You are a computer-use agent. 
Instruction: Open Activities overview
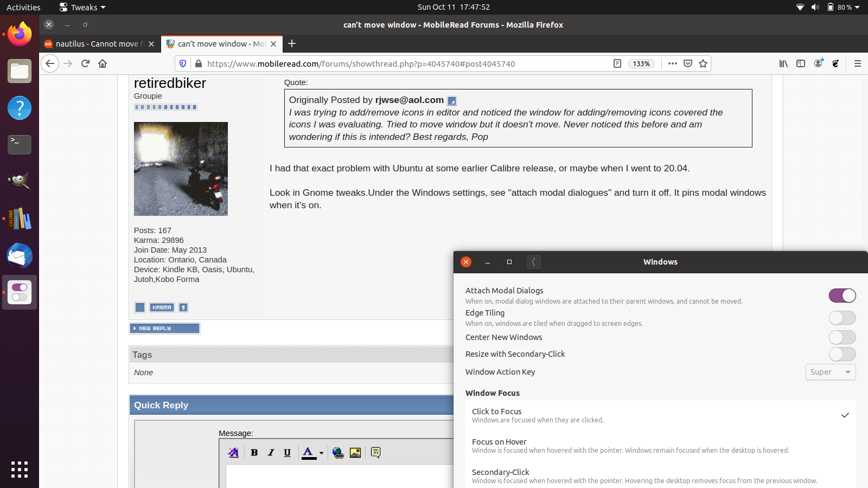(x=23, y=7)
